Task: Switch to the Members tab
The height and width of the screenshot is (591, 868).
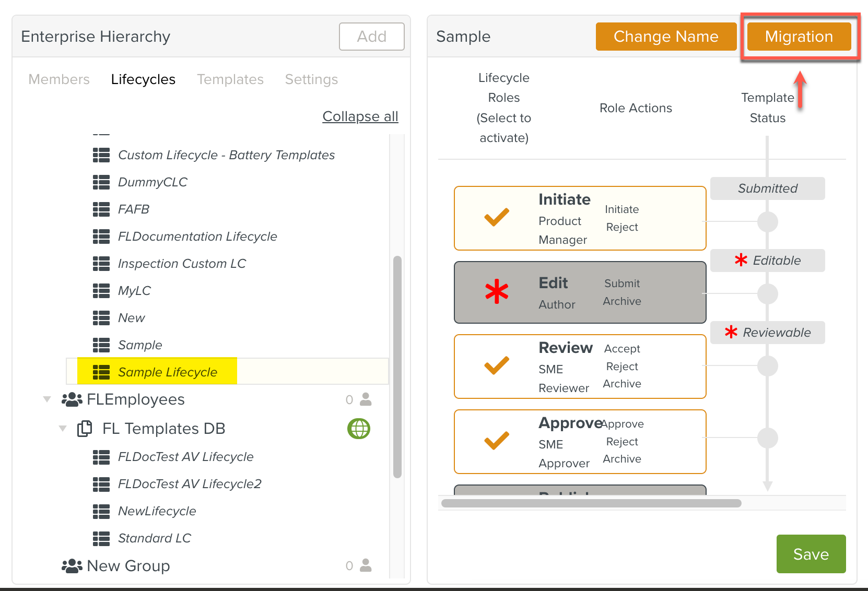Action: [59, 79]
